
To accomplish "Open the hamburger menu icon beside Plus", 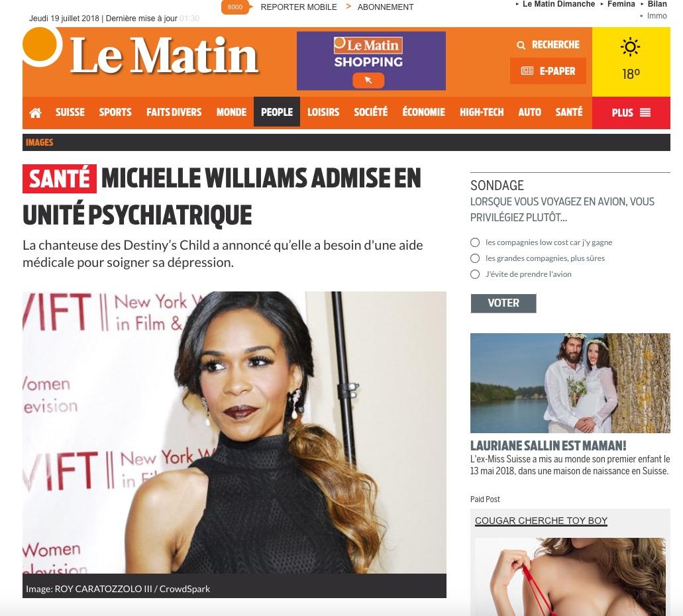I will 645,113.
